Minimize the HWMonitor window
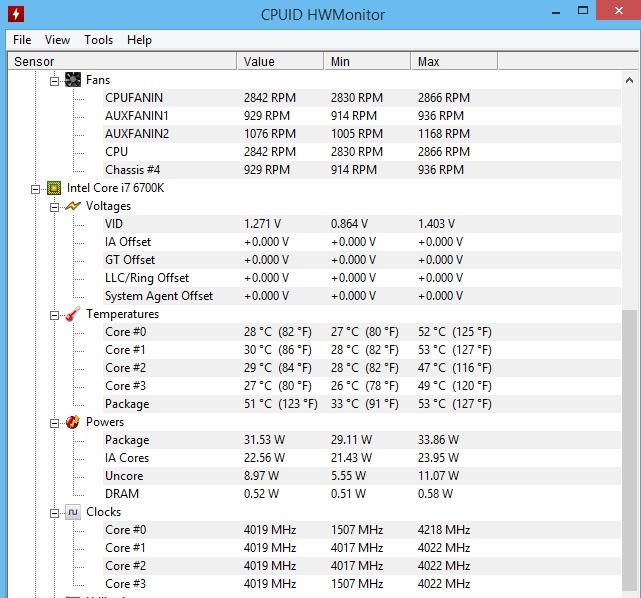The image size is (641, 598). click(x=556, y=12)
